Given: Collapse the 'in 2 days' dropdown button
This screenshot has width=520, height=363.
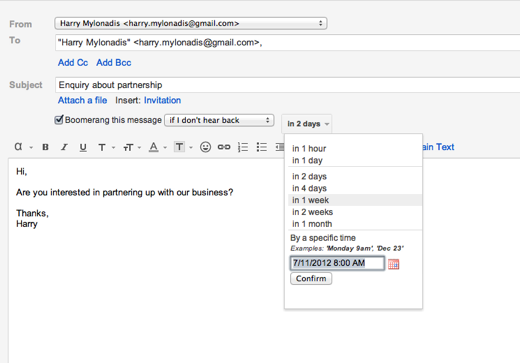Looking at the screenshot, I should [x=307, y=124].
